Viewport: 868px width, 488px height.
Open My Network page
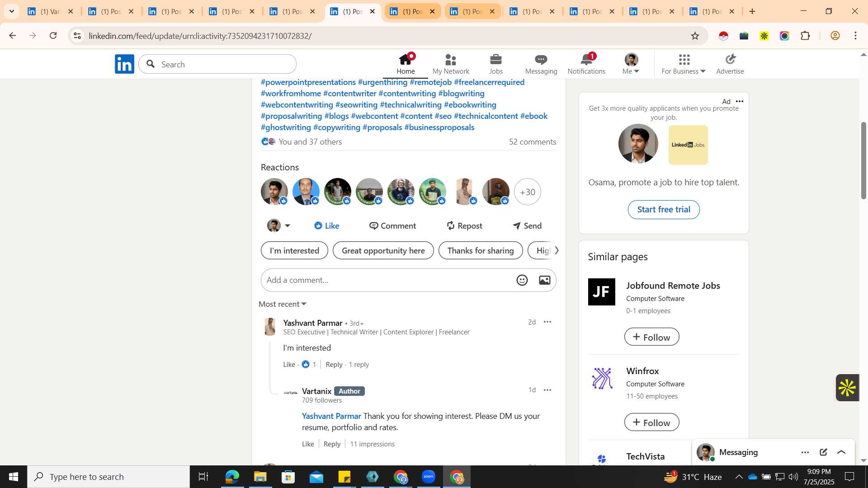coord(451,64)
